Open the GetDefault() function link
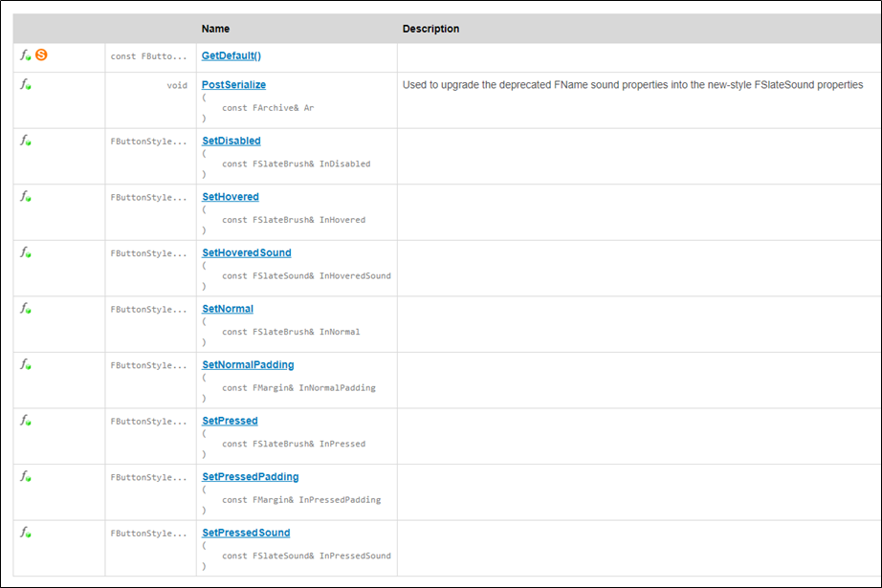This screenshot has width=882, height=588. 232,55
